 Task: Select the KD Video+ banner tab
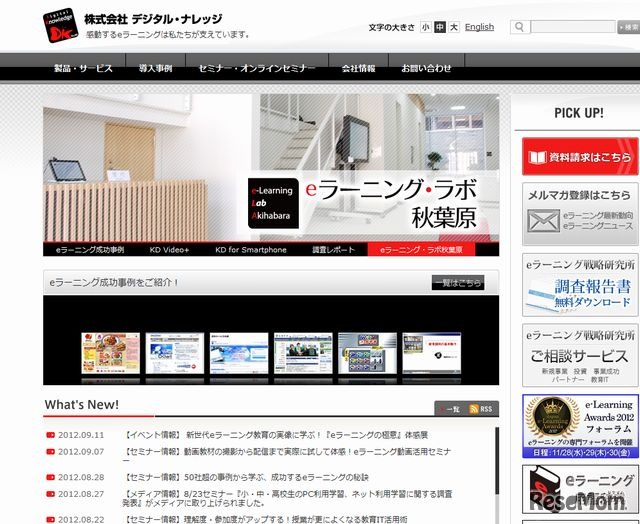pyautogui.click(x=169, y=250)
